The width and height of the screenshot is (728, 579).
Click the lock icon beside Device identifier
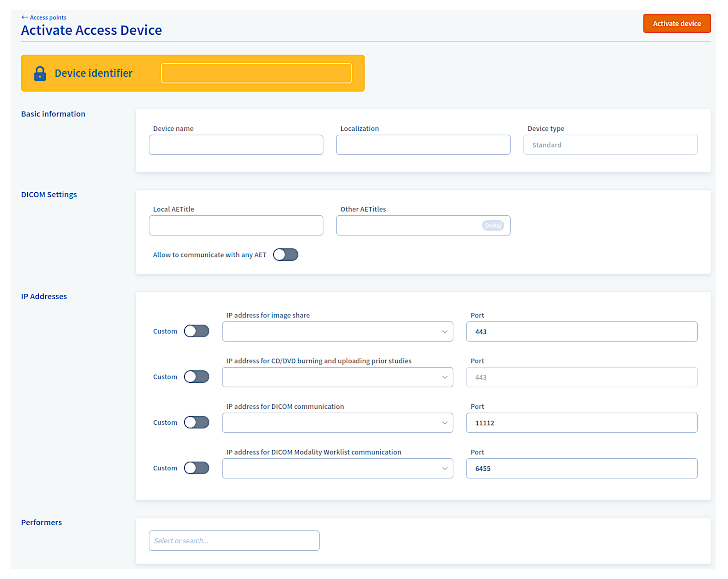(x=40, y=73)
